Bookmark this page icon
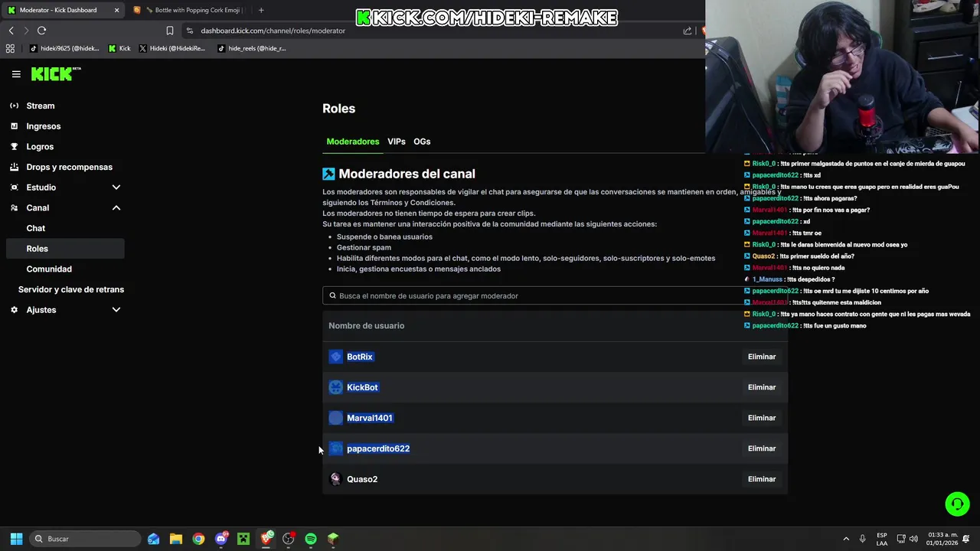The image size is (980, 551). point(169,31)
